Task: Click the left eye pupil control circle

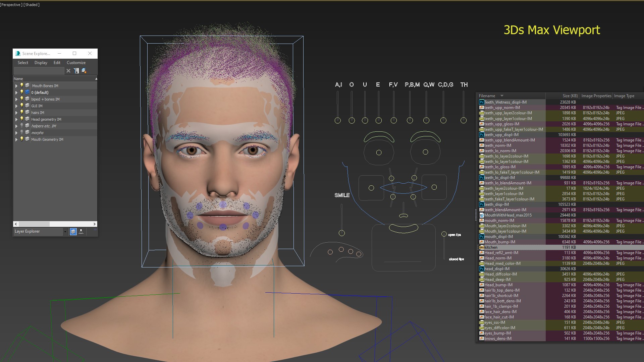Action: 379,153
